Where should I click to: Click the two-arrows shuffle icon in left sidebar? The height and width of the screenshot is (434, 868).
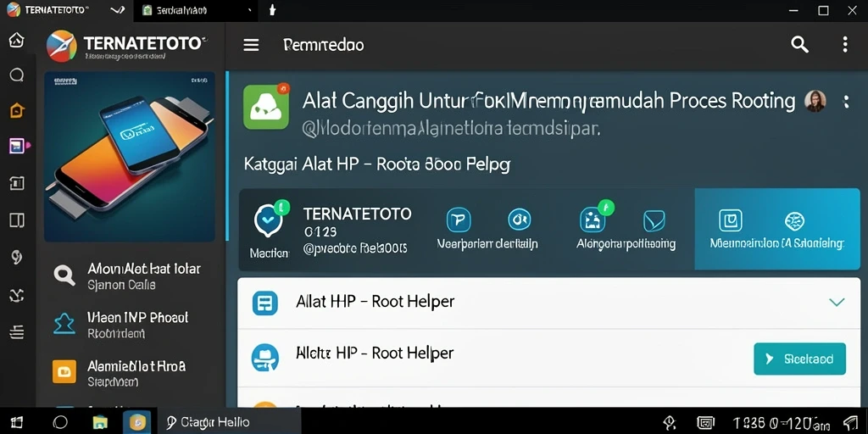[x=17, y=296]
